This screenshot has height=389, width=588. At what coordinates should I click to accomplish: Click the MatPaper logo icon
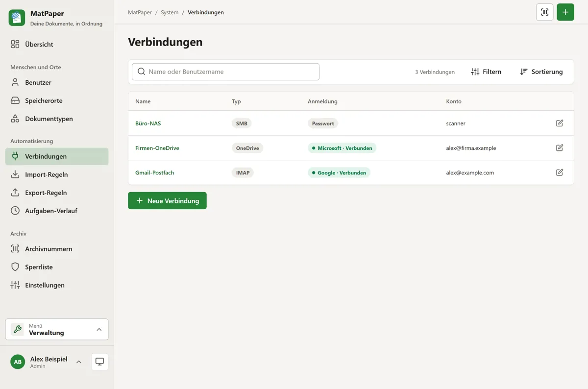17,18
